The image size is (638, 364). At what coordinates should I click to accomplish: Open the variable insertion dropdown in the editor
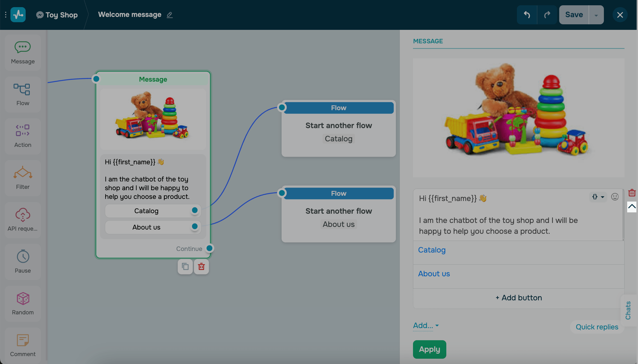(x=598, y=197)
